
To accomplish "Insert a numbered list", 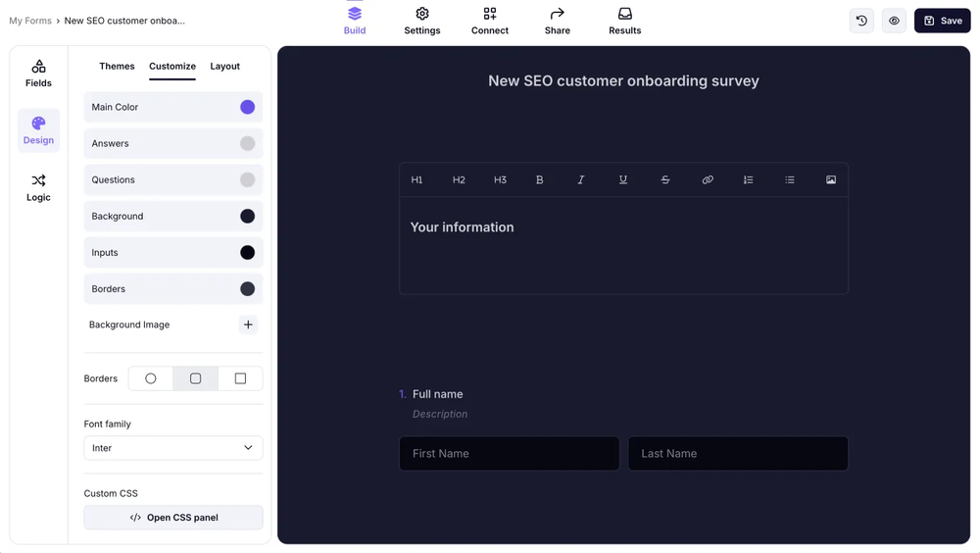I will pos(748,179).
